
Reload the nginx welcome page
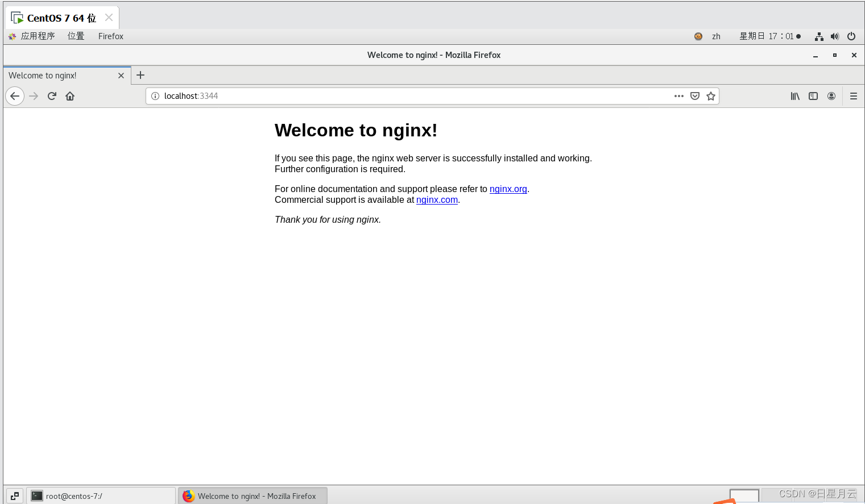tap(52, 96)
